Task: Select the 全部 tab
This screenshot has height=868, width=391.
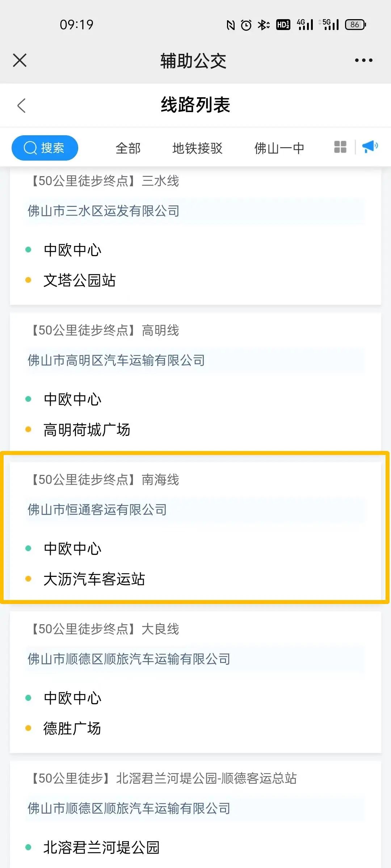Action: pyautogui.click(x=128, y=148)
